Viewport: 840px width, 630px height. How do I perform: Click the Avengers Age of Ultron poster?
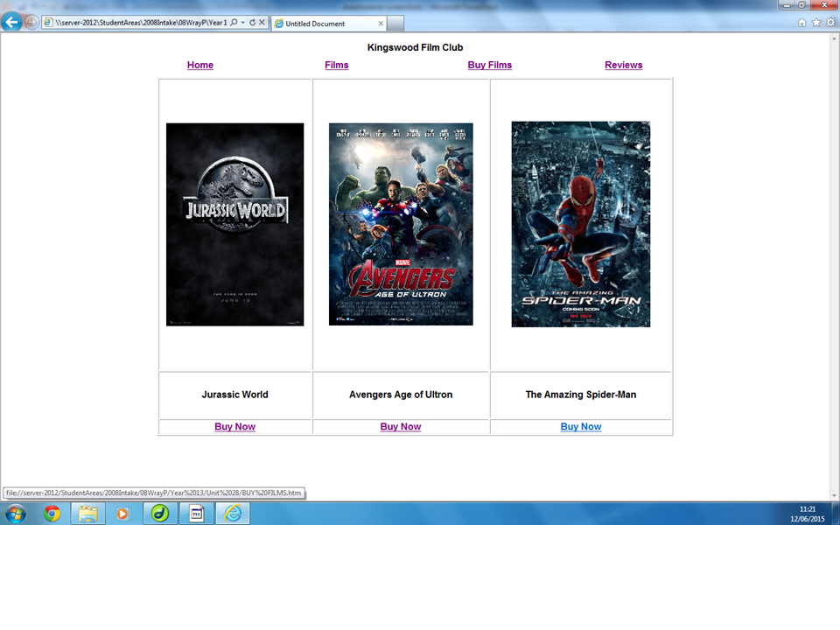coord(401,224)
